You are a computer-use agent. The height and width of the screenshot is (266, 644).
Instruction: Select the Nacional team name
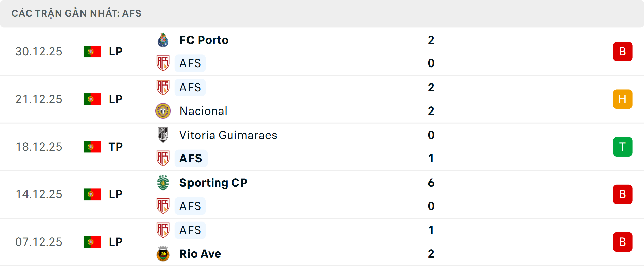point(203,111)
